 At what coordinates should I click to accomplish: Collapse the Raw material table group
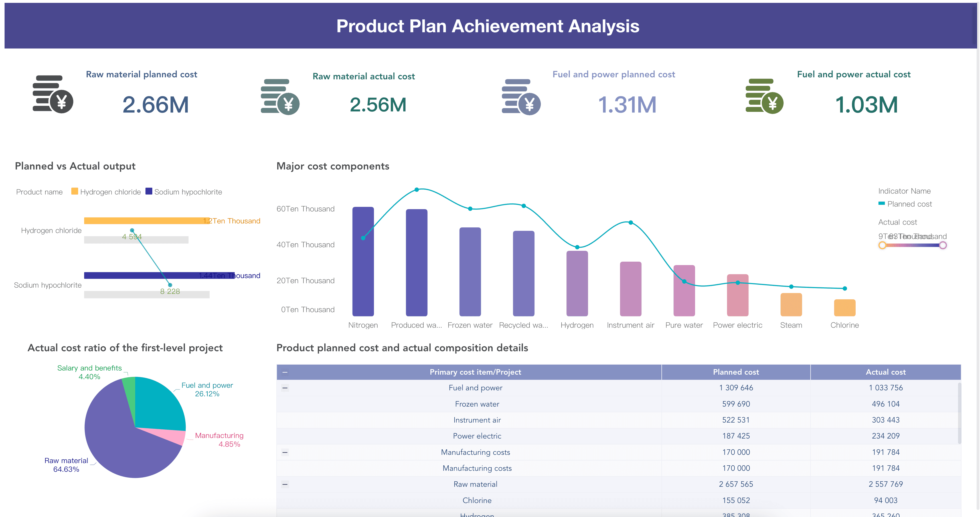pos(285,484)
